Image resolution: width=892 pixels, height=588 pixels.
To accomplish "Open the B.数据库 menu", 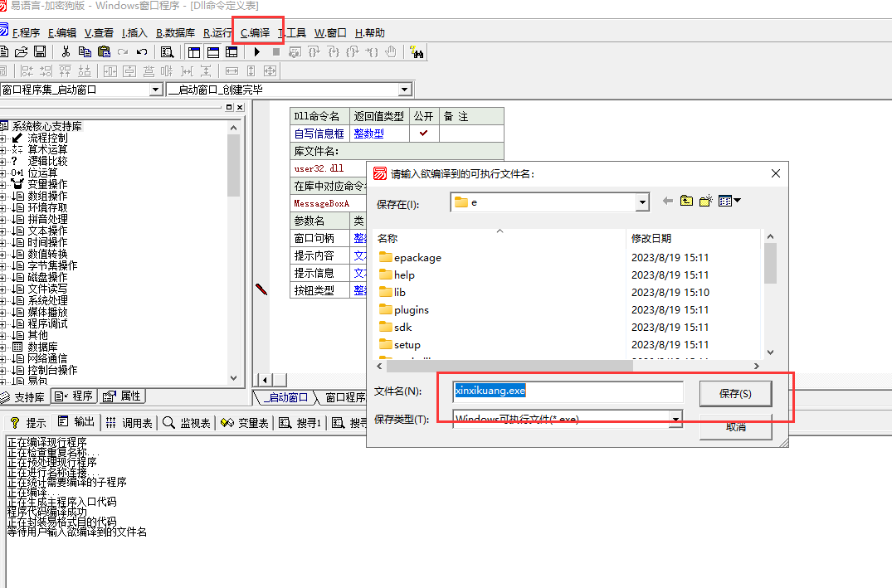I will [x=175, y=33].
